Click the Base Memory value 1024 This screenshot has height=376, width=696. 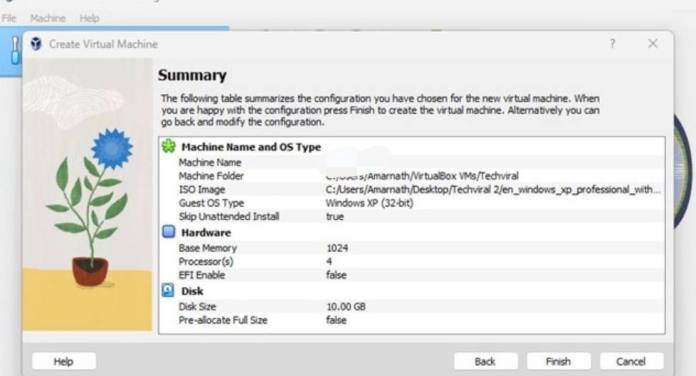coord(337,248)
